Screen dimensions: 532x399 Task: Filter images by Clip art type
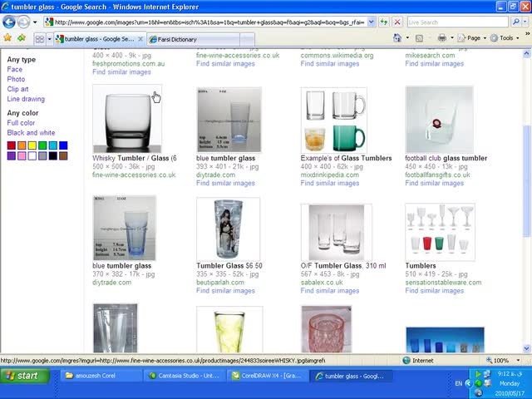coord(17,89)
